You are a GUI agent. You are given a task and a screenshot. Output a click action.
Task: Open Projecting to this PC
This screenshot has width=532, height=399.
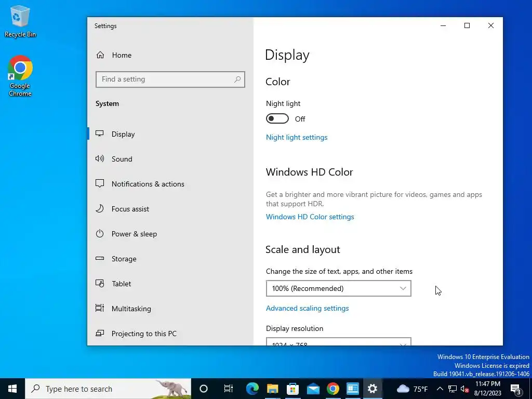point(170,334)
